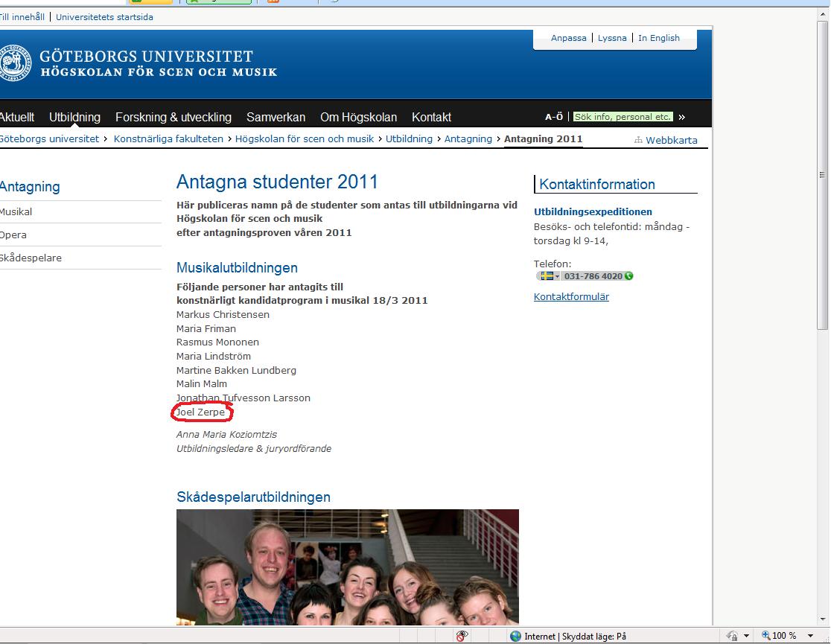
Task: Click the search info and personnel field
Action: coord(623,117)
